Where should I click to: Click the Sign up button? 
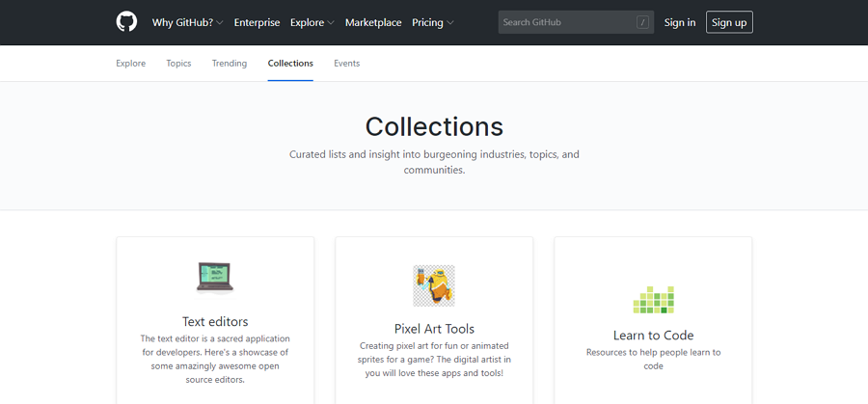point(729,23)
